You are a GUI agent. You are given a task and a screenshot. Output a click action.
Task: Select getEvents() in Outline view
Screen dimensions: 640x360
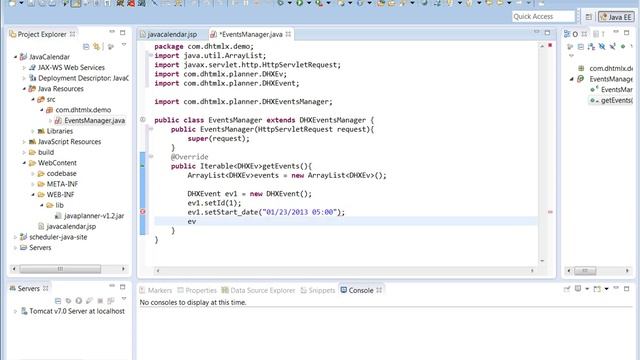611,100
